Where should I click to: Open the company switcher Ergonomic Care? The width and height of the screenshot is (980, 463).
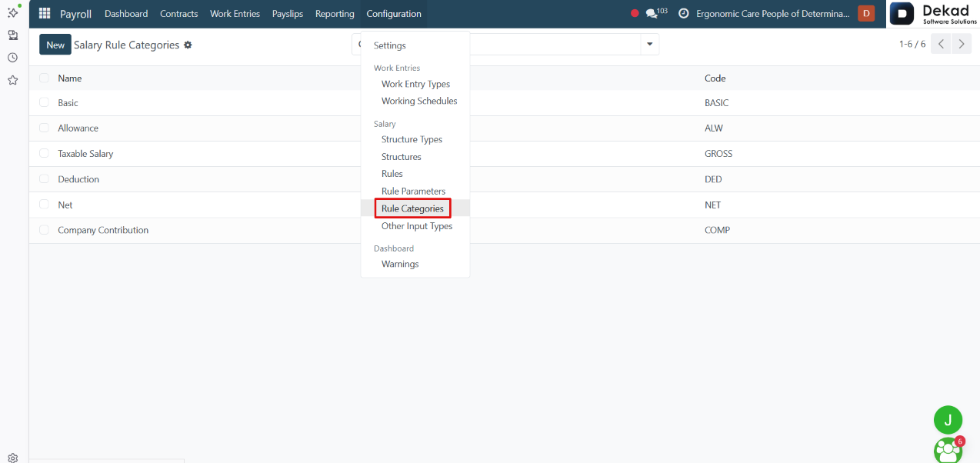[x=774, y=14]
